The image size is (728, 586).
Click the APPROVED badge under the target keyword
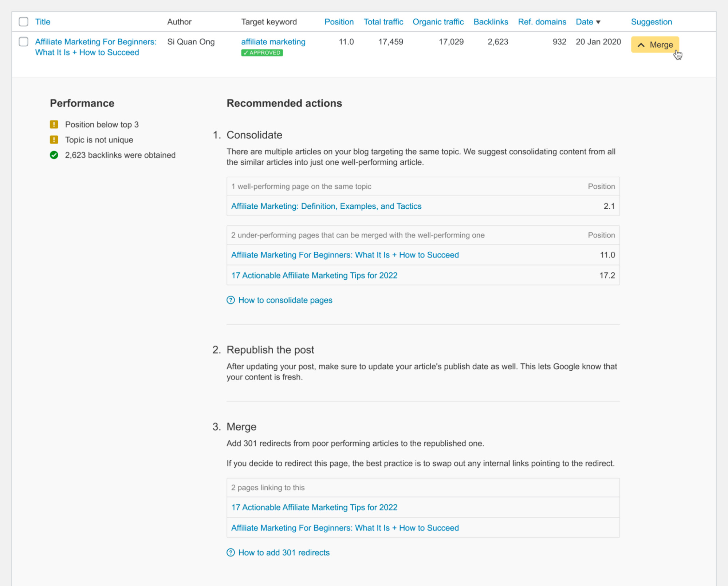[x=262, y=52]
